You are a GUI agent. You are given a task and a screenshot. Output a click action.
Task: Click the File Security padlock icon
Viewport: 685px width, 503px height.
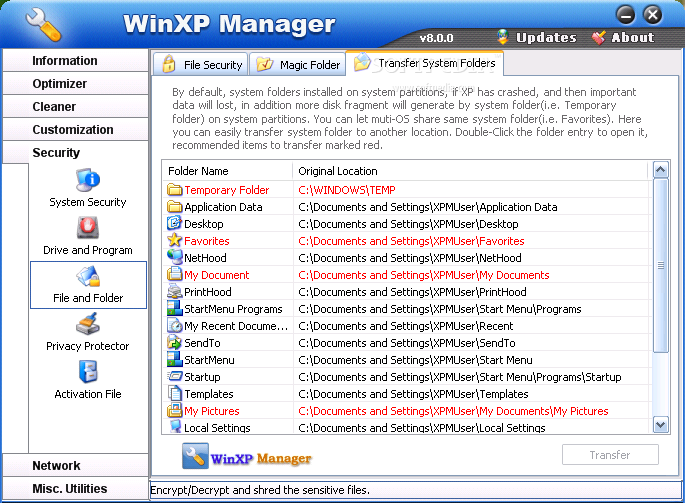pyautogui.click(x=169, y=64)
